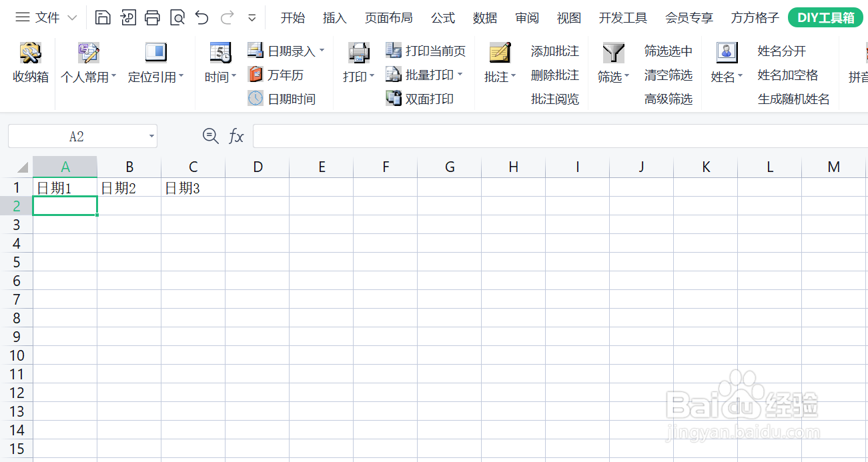This screenshot has width=868, height=462.
Task: Click the Undo arrow icon
Action: pyautogui.click(x=201, y=17)
